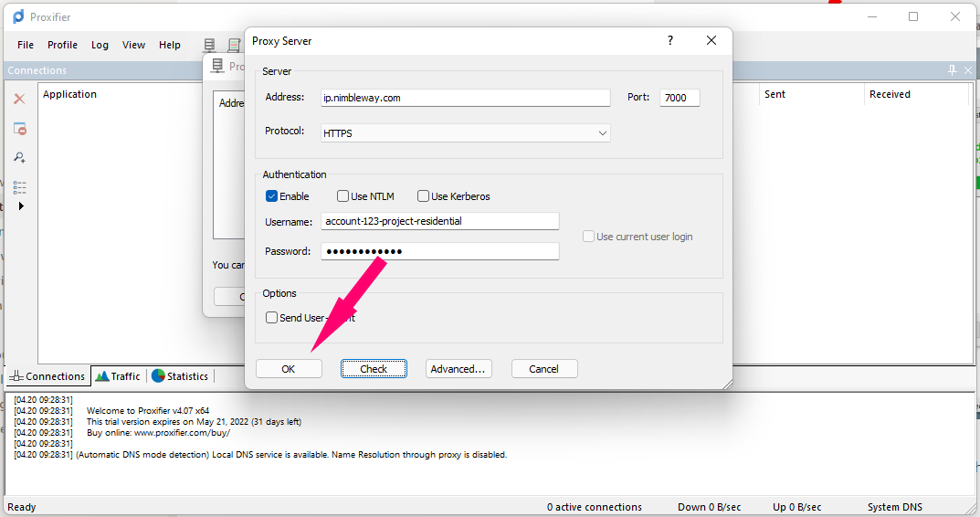Click the block-application window sidebar icon
The image size is (980, 517).
pos(19,128)
